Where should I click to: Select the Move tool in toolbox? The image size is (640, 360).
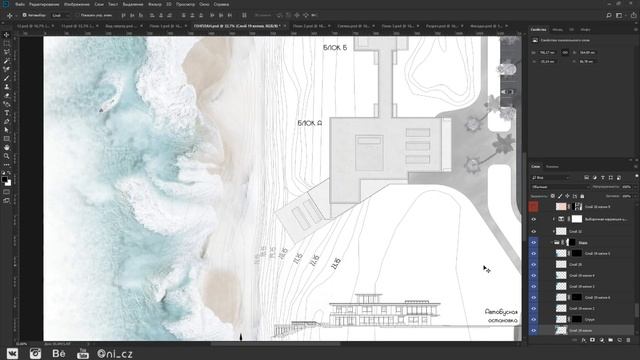[x=7, y=35]
